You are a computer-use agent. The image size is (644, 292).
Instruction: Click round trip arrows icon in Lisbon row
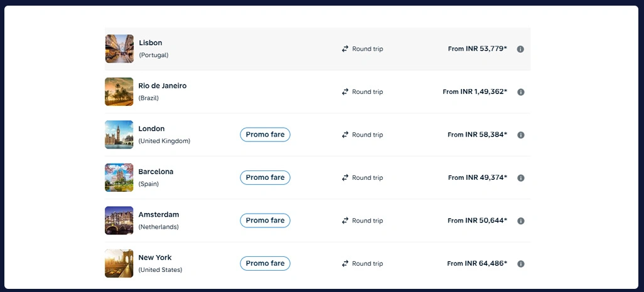tap(345, 49)
